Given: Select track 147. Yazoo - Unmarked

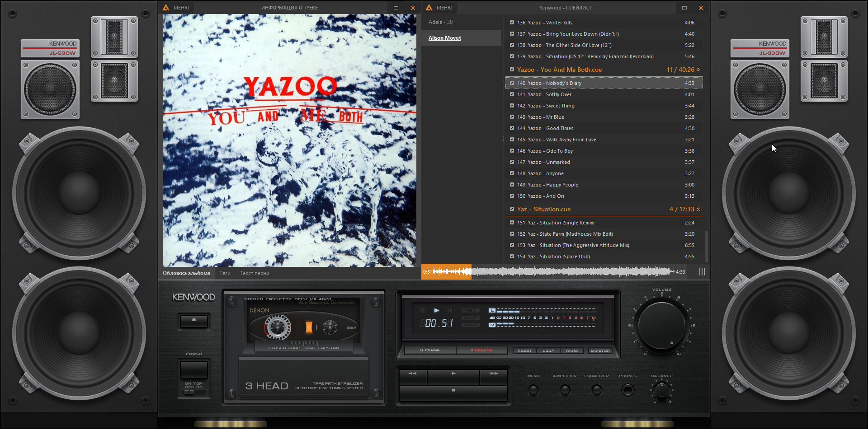Looking at the screenshot, I should coord(604,162).
